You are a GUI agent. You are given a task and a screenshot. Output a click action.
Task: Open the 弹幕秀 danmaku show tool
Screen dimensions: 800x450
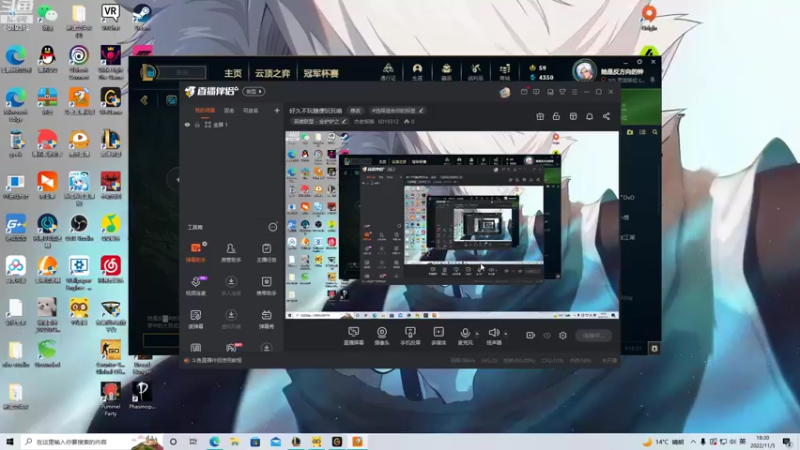pyautogui.click(x=266, y=319)
